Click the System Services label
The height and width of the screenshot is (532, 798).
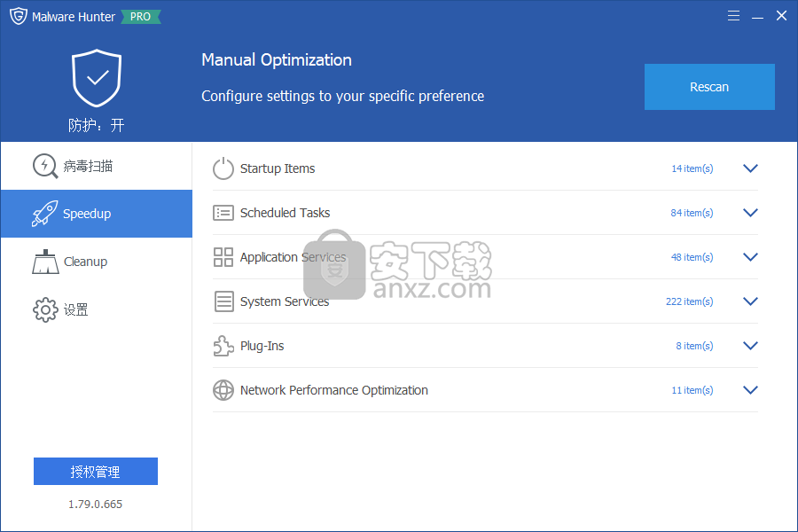coord(285,301)
